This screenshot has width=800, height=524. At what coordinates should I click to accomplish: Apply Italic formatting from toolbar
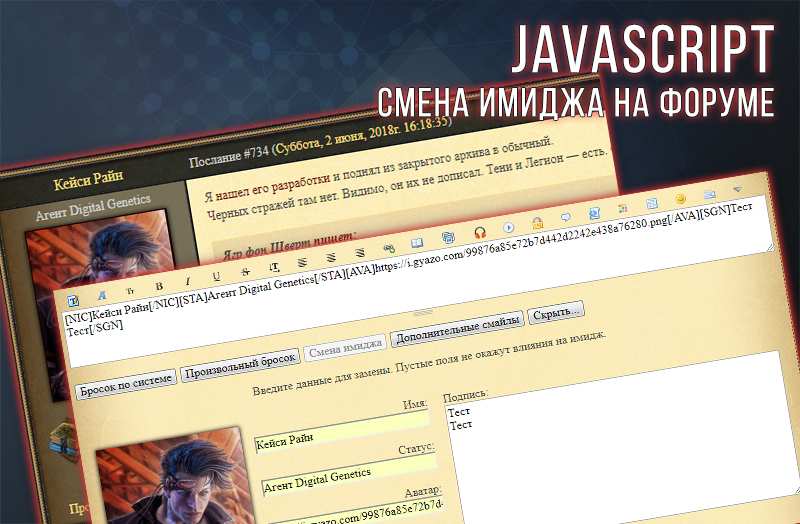click(187, 280)
